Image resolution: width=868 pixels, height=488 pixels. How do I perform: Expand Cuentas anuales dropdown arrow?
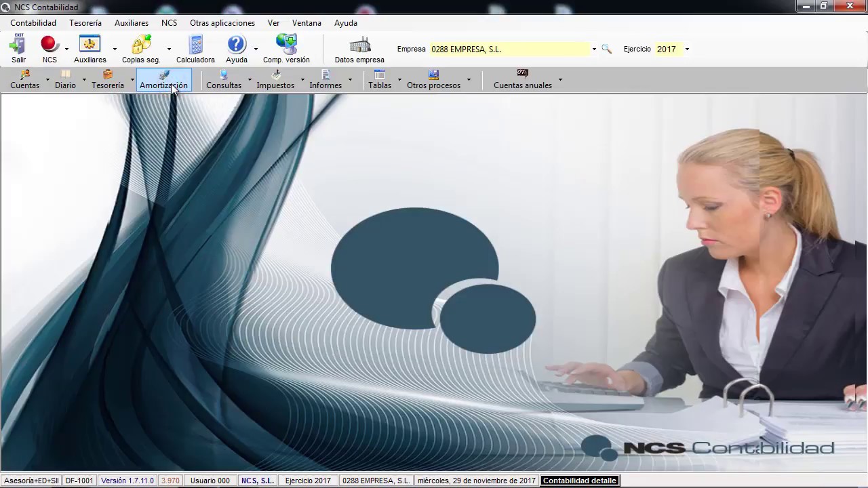point(560,80)
